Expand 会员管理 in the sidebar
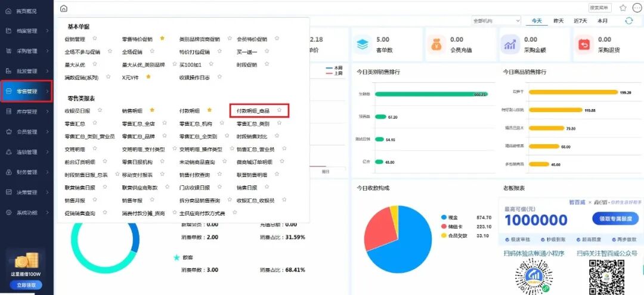Image resolution: width=644 pixels, height=295 pixels. tap(27, 132)
